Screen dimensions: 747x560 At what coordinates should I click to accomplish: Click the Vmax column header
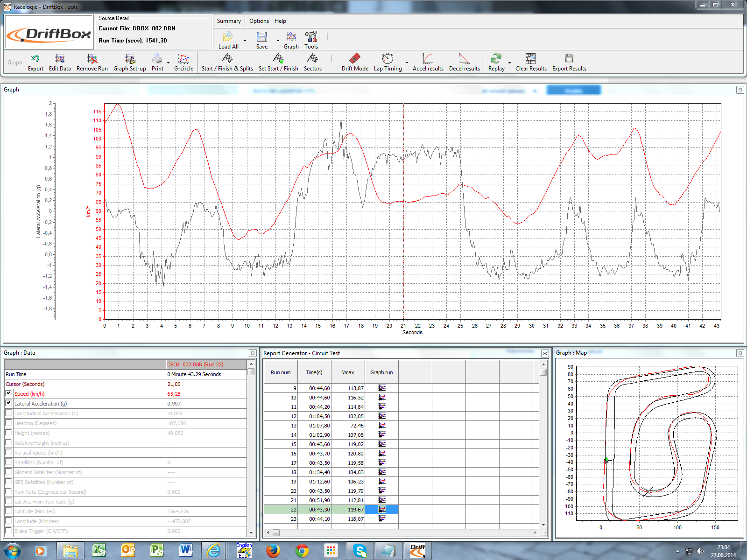348,372
